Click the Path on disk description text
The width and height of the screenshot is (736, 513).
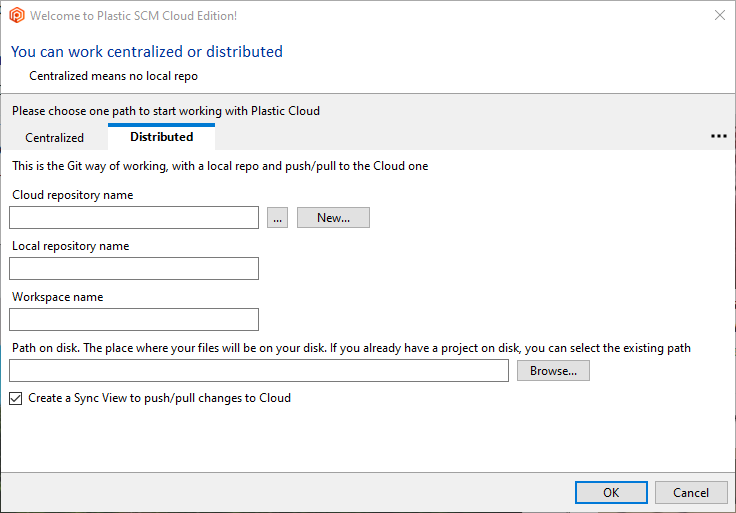pos(351,348)
